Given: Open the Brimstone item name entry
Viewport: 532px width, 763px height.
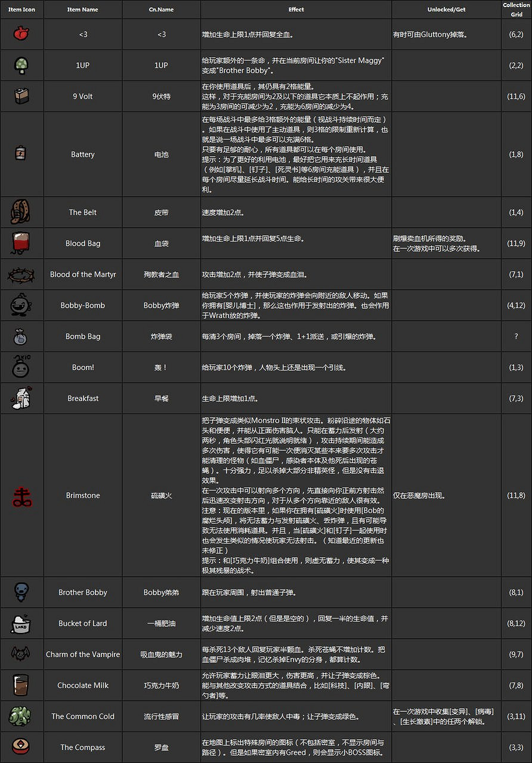Looking at the screenshot, I should point(82,495).
